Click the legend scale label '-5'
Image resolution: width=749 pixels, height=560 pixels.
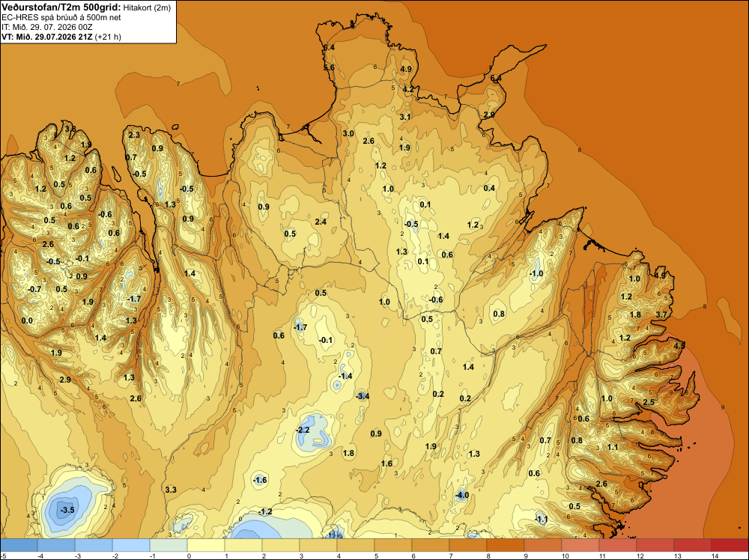click(x=3, y=556)
